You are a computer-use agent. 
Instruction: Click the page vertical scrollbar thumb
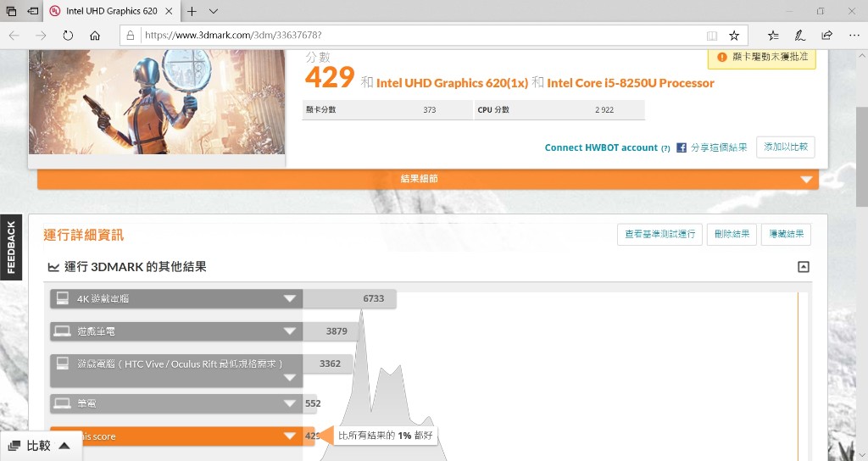862,156
